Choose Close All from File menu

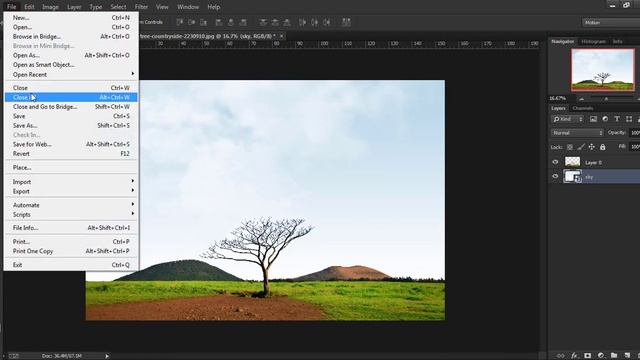point(71,97)
